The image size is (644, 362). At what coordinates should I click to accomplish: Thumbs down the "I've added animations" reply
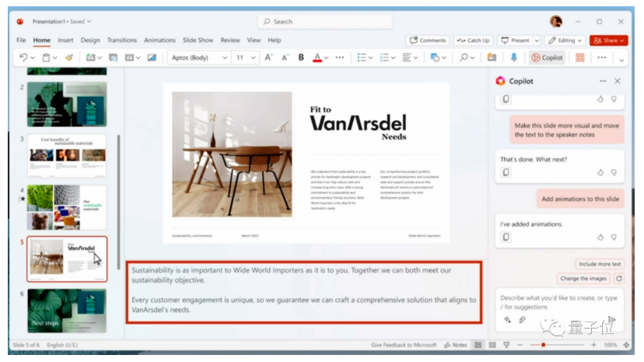point(614,237)
